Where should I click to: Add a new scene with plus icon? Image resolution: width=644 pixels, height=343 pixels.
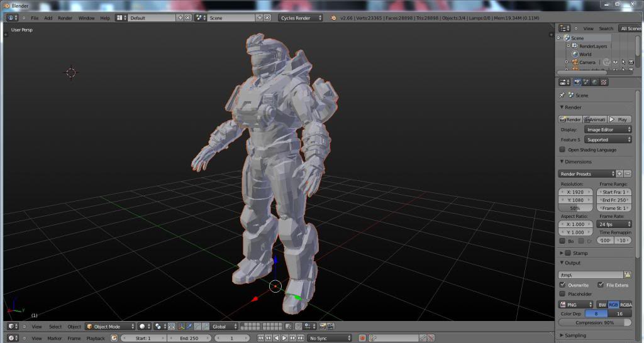pos(260,18)
